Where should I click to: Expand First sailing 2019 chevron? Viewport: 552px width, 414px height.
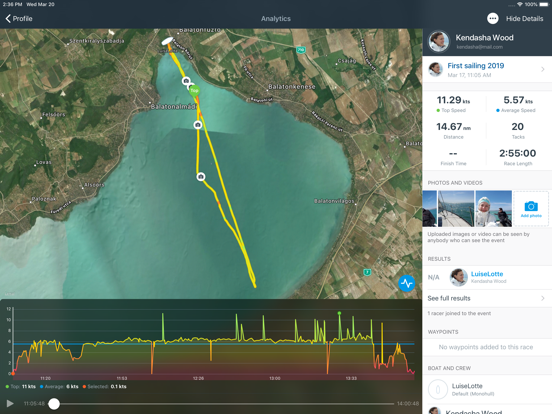tap(543, 69)
